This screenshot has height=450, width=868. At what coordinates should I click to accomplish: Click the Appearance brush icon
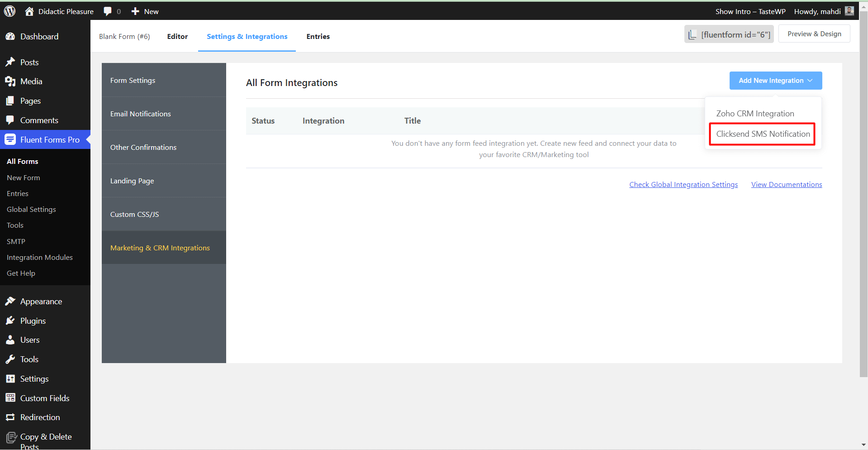click(x=10, y=302)
